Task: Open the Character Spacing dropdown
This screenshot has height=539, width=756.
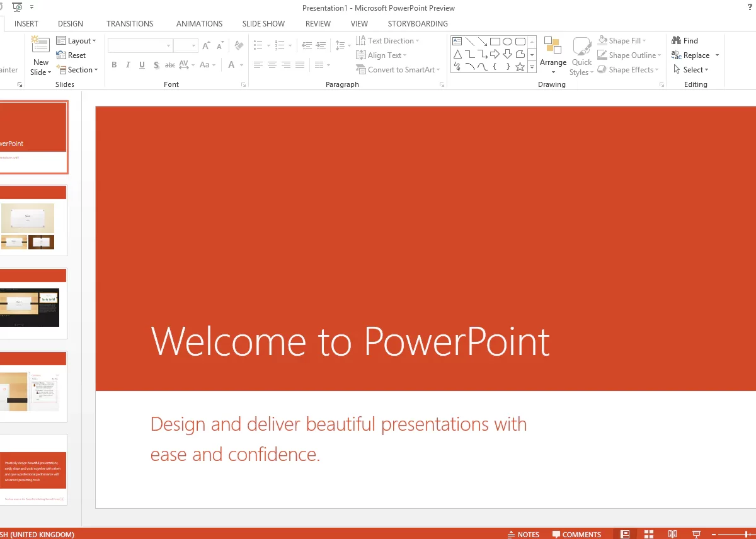Action: pos(186,65)
